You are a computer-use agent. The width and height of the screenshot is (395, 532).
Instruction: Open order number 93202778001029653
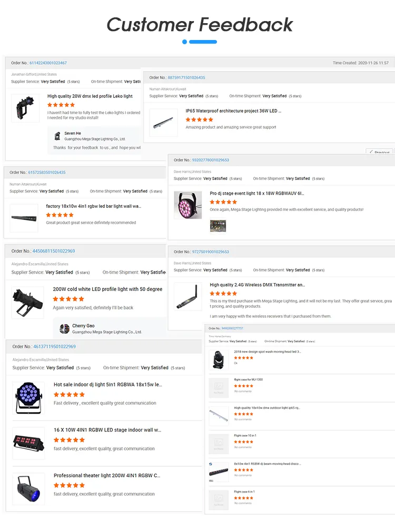[210, 160]
